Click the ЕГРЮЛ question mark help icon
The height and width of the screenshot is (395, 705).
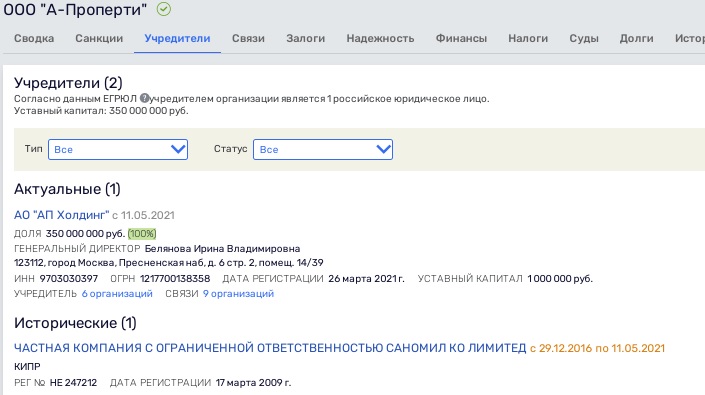coord(144,98)
